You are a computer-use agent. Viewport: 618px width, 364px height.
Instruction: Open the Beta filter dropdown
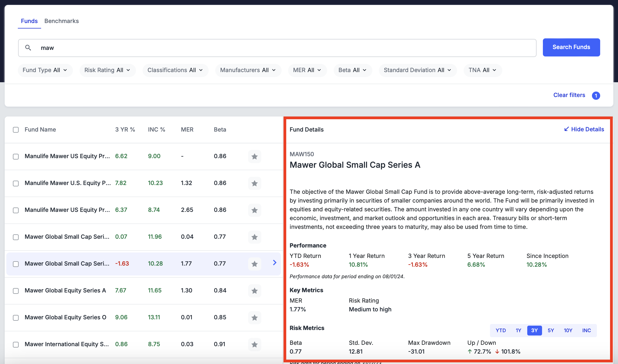[353, 70]
